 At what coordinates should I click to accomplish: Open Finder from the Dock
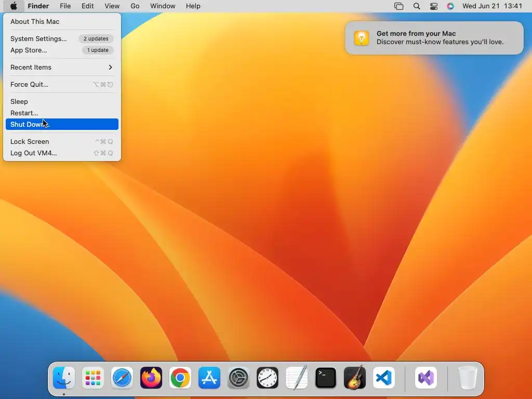point(64,378)
